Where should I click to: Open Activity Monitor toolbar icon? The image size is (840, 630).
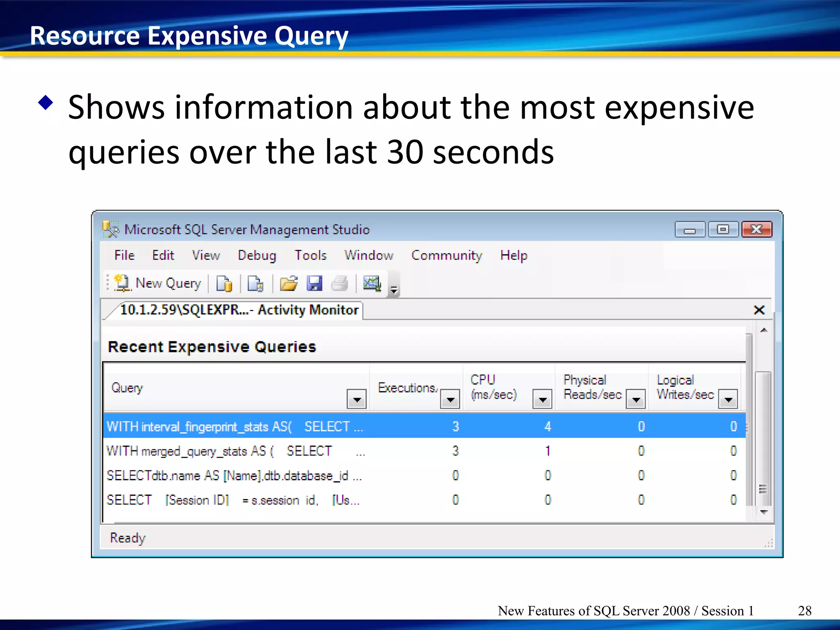(x=372, y=283)
